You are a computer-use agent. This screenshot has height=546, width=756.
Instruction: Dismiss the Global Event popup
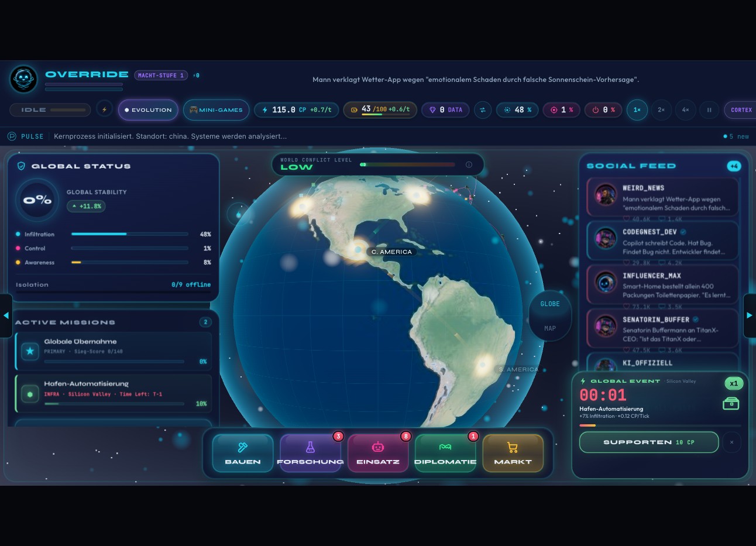[731, 442]
